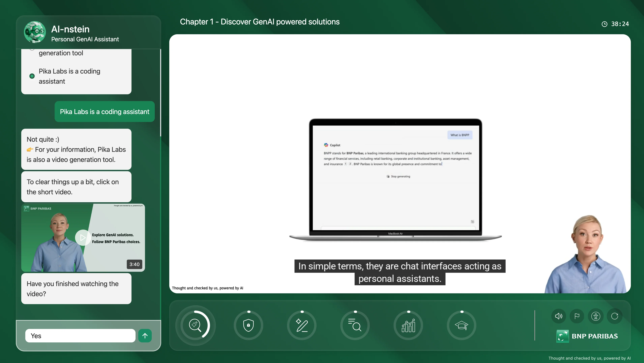Click the BNP Paribas logo
Screen dimensions: 644x363
click(x=587, y=336)
